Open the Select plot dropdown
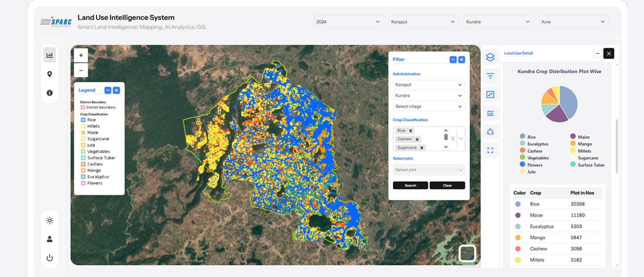This screenshot has width=644, height=277. click(x=429, y=170)
